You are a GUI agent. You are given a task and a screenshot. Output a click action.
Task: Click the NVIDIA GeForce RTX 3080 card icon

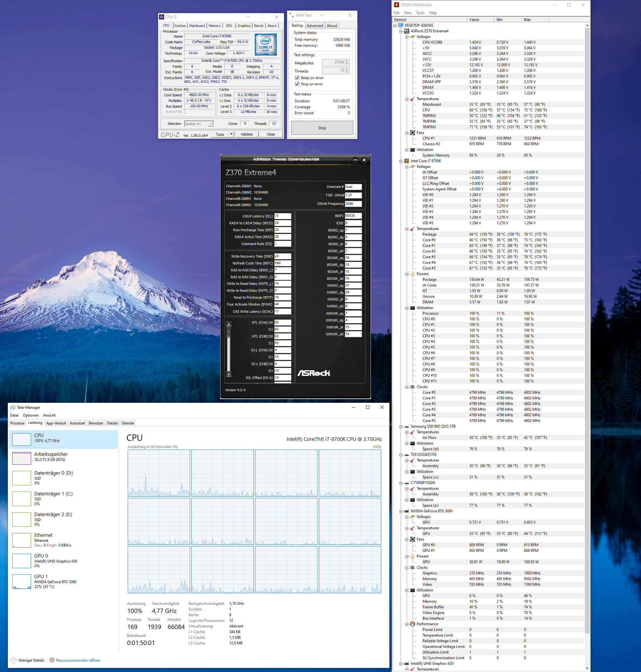(x=407, y=511)
